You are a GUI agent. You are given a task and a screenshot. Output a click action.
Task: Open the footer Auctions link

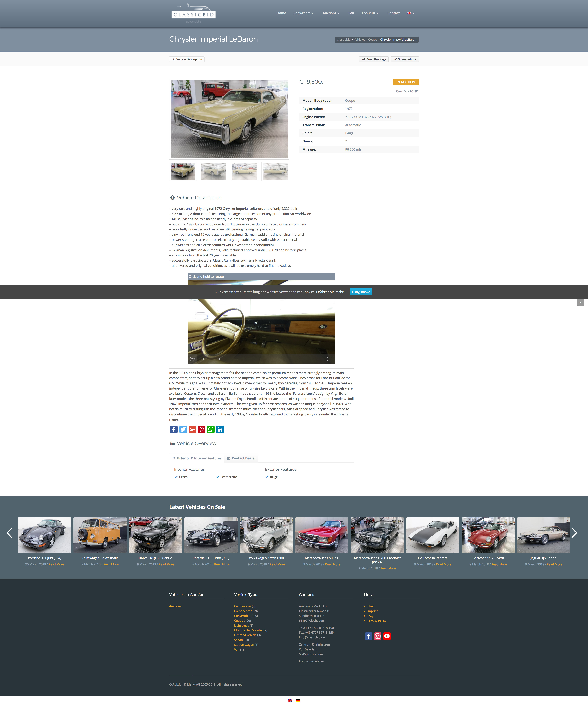[x=175, y=606]
